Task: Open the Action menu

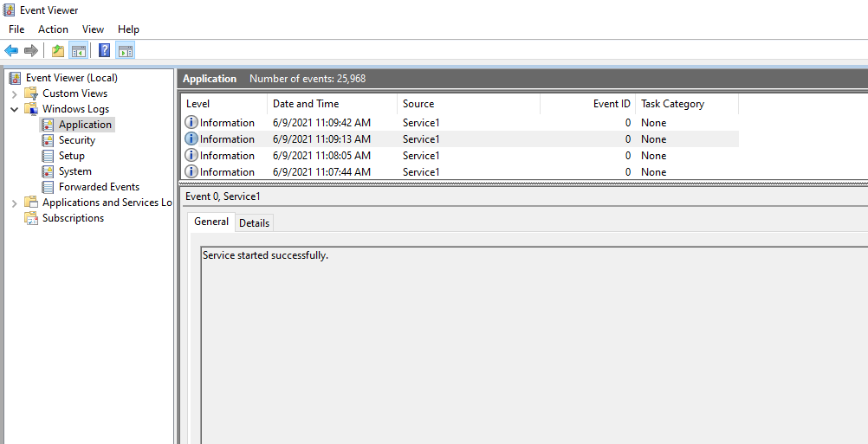Action: click(53, 29)
